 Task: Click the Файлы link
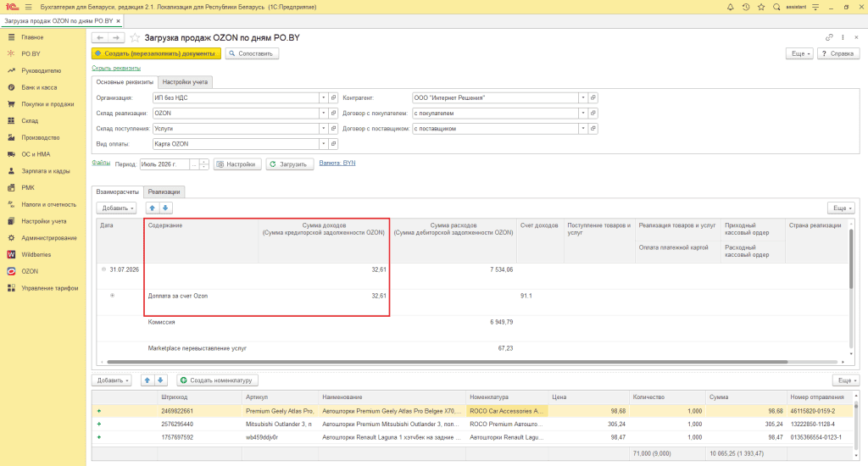click(101, 163)
